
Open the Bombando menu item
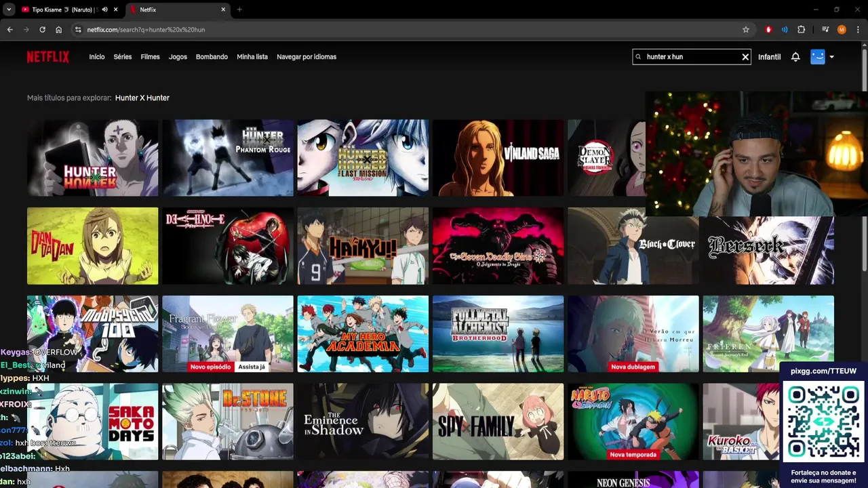212,57
